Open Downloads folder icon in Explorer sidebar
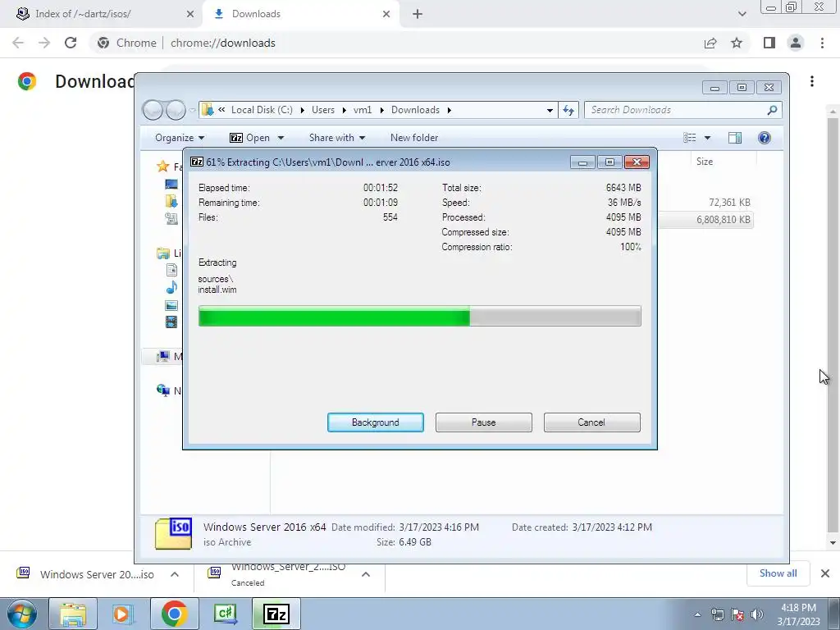Viewport: 840px width, 630px height. 171,201
